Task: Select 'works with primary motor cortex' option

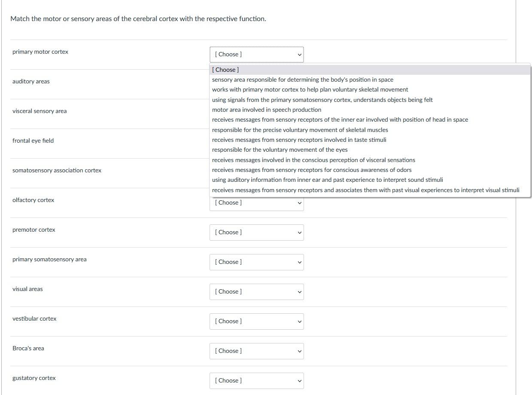Action: [x=310, y=90]
